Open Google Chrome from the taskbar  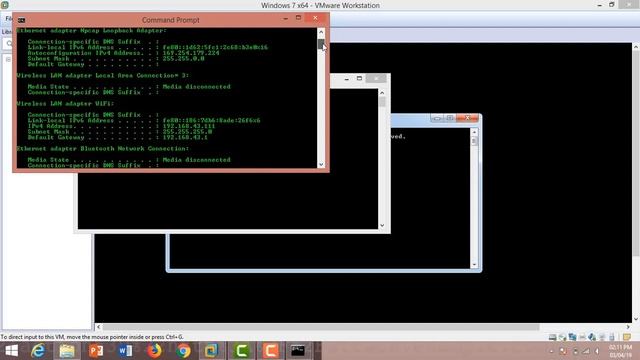pyautogui.click(x=183, y=351)
